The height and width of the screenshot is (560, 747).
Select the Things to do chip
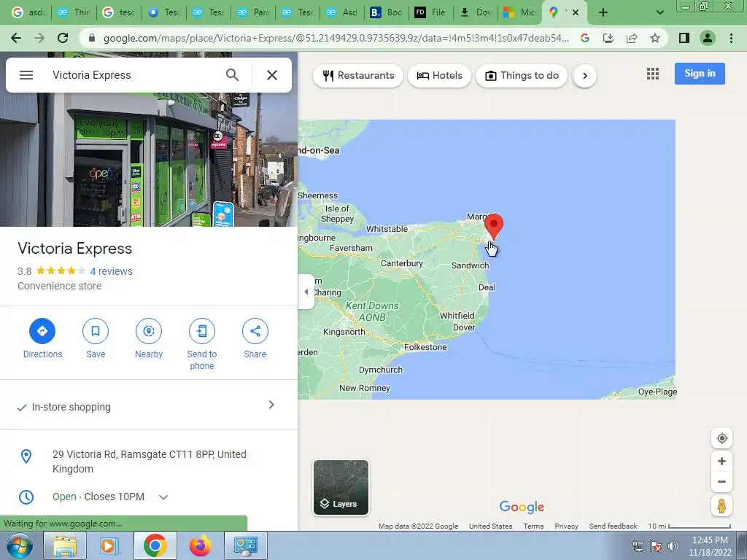click(x=522, y=76)
